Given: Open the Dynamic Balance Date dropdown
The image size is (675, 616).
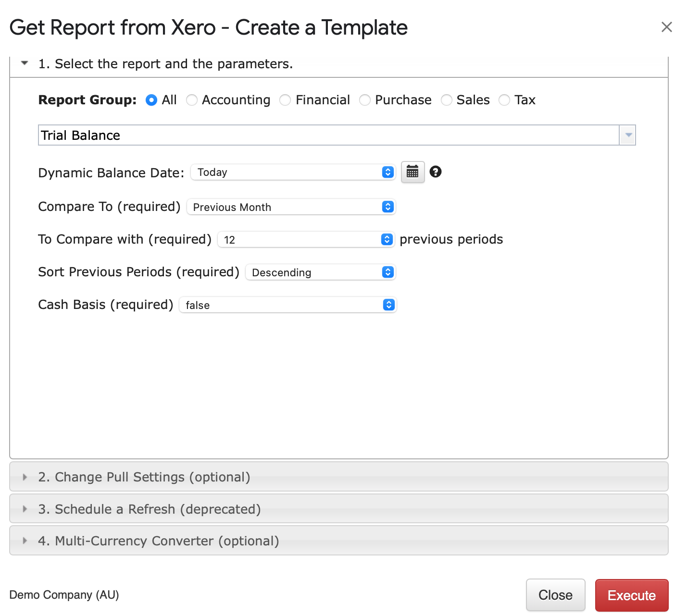Looking at the screenshot, I should point(293,172).
